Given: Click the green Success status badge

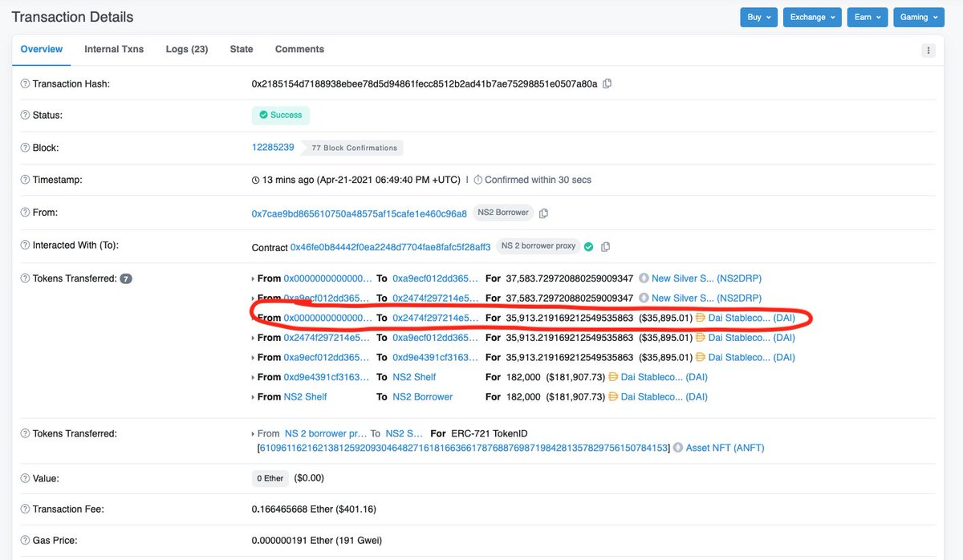Looking at the screenshot, I should [281, 116].
